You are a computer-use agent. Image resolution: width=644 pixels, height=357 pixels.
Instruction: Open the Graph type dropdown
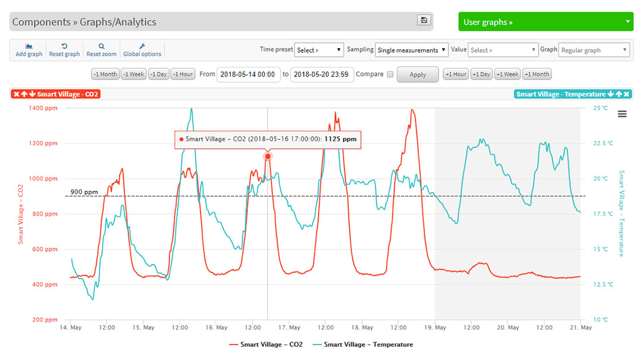point(594,50)
